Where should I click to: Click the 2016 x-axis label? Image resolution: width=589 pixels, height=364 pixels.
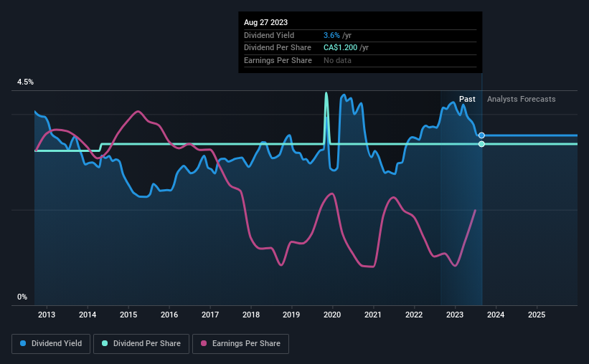point(169,315)
